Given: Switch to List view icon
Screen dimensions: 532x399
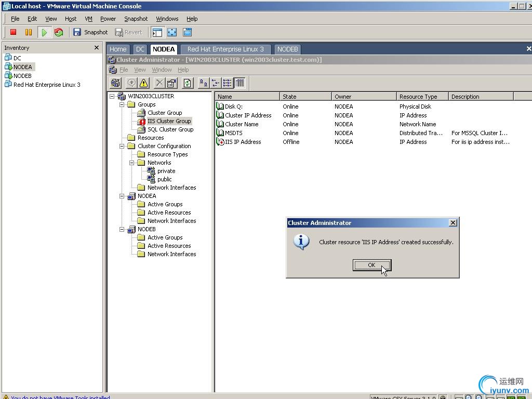Looking at the screenshot, I should (x=228, y=83).
